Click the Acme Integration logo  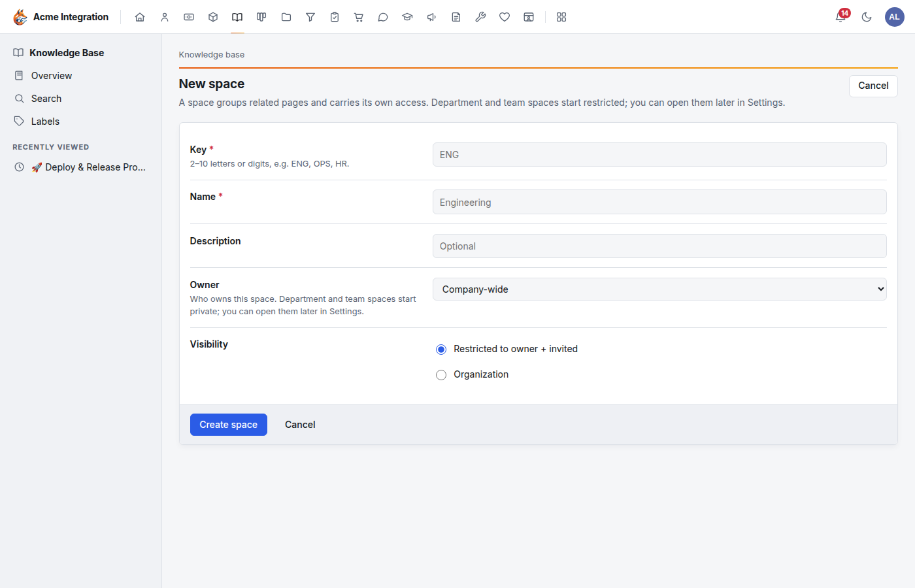tap(61, 17)
